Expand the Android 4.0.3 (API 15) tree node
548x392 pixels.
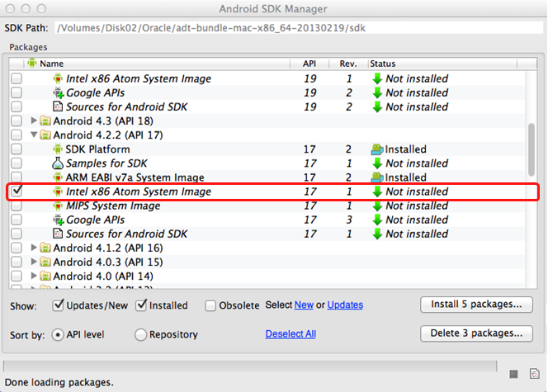click(x=34, y=262)
